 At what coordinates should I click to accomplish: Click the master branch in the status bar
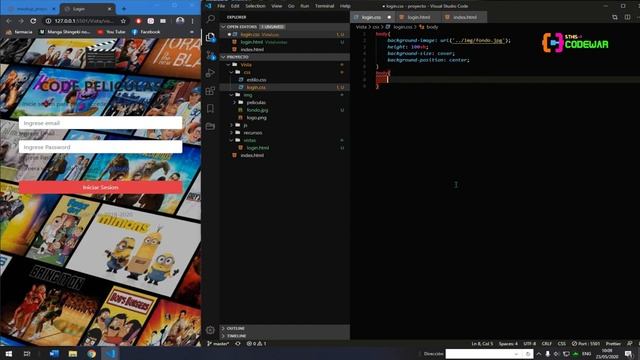[218, 344]
